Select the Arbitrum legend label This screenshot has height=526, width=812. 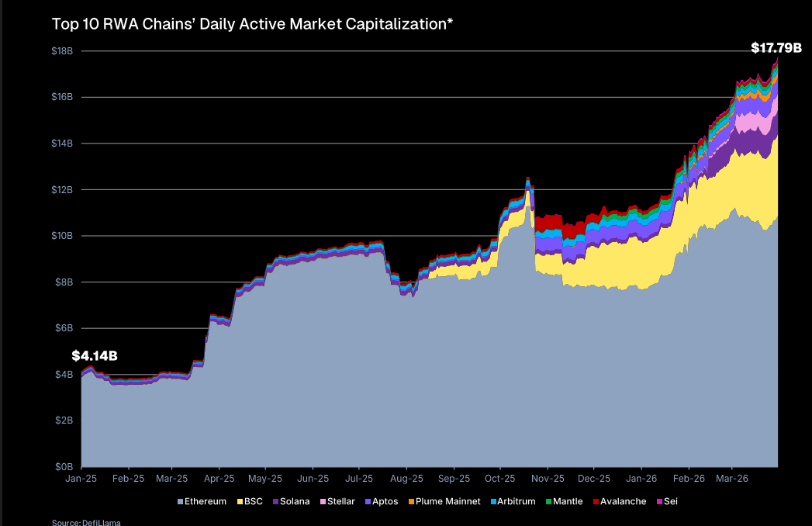517,502
